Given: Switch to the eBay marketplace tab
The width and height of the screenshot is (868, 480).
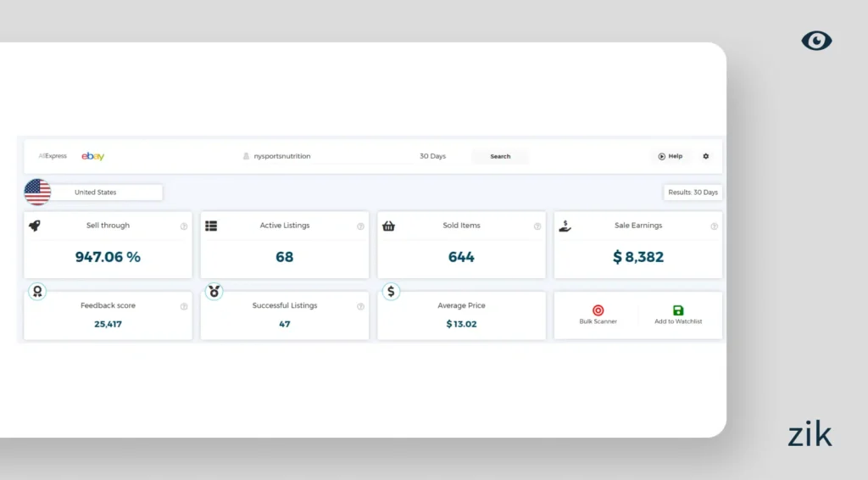Looking at the screenshot, I should [x=93, y=156].
